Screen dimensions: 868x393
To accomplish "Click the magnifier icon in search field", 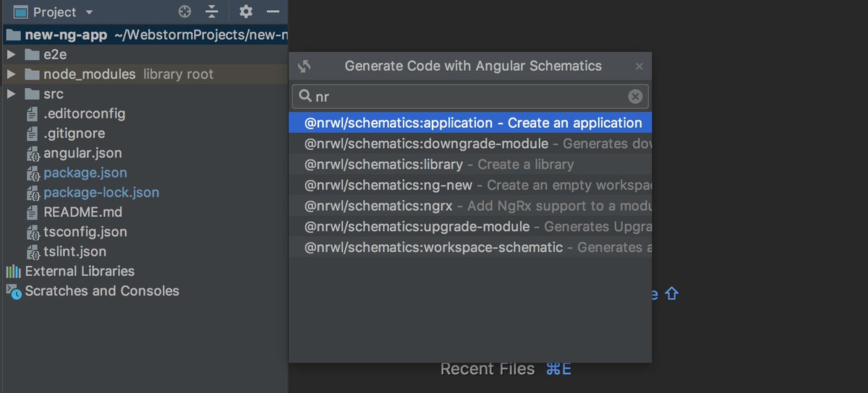I will [305, 97].
